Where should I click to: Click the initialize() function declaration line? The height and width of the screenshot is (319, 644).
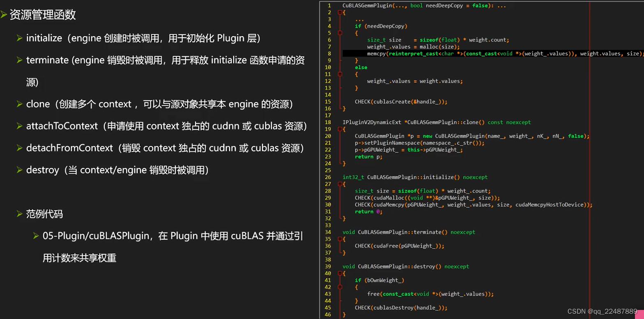(x=415, y=177)
